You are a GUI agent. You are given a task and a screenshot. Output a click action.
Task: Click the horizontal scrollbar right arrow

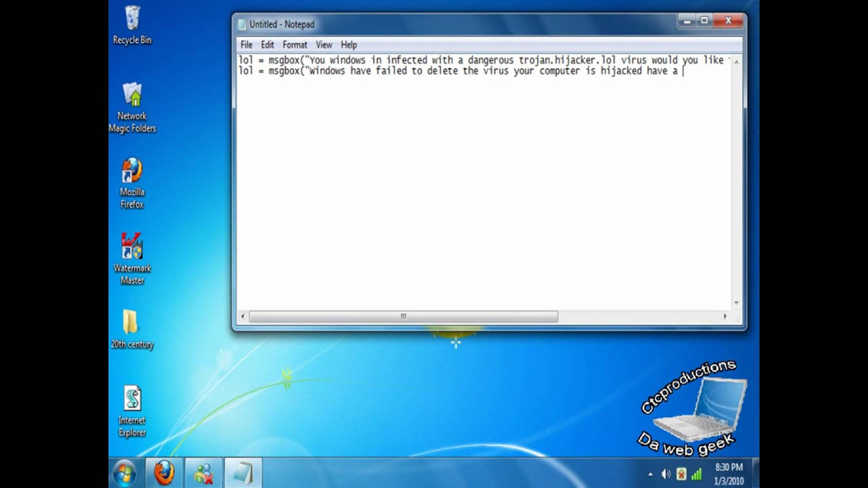pos(725,317)
